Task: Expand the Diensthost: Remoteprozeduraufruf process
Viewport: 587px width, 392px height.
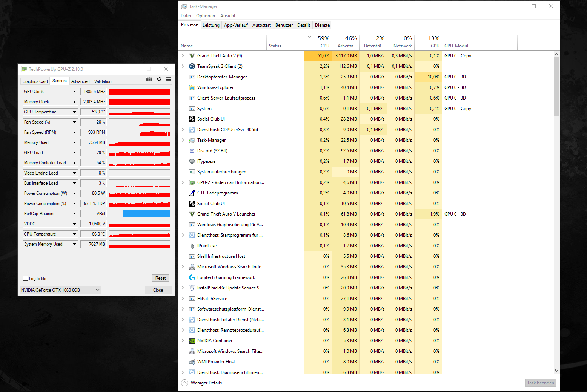Action: point(183,330)
